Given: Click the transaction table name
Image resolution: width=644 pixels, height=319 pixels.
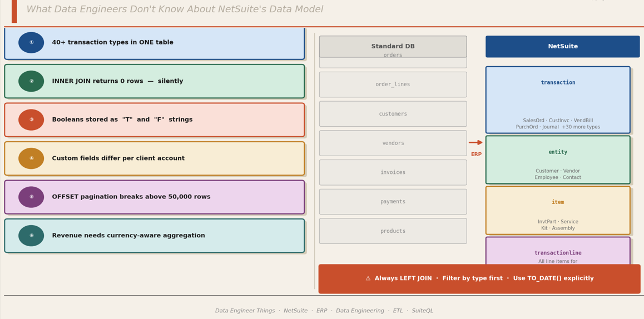Looking at the screenshot, I should (558, 82).
